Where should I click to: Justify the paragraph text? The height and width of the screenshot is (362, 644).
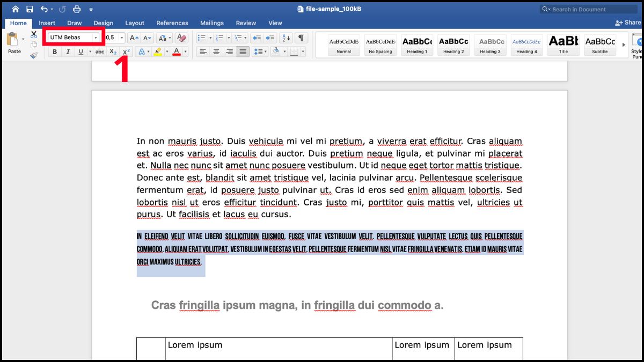[x=243, y=52]
